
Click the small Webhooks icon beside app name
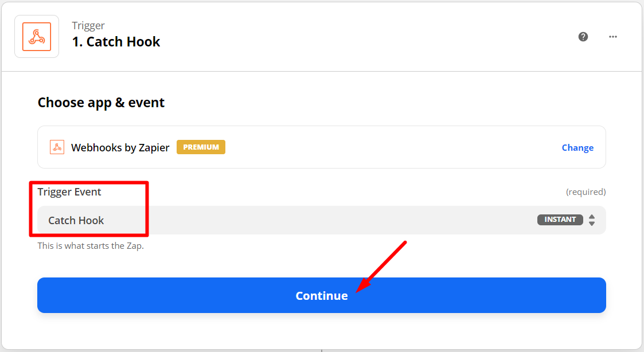pos(57,147)
